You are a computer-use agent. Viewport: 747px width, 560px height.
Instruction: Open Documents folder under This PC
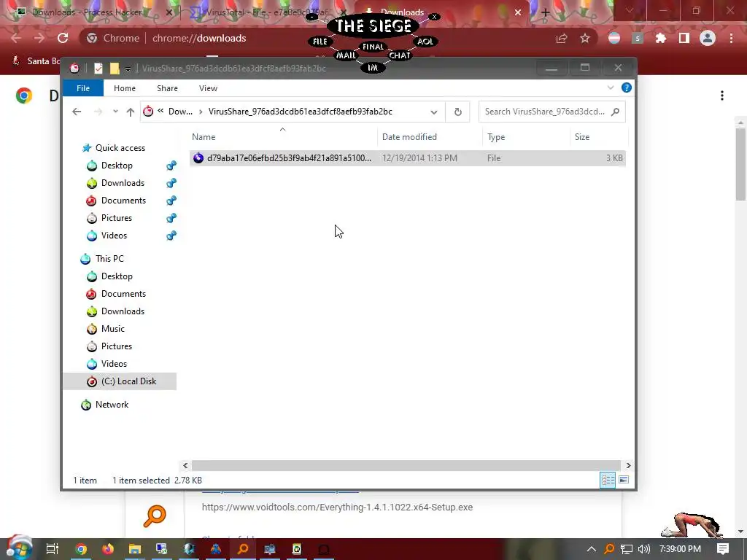point(123,294)
